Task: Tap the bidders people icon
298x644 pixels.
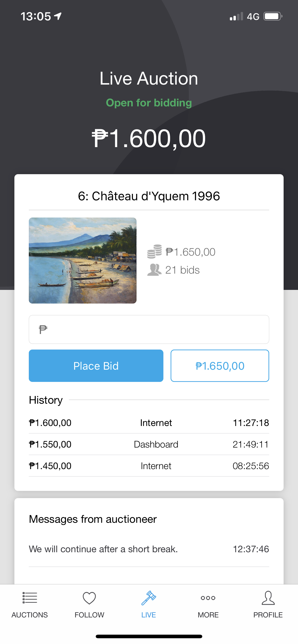Action: 154,270
